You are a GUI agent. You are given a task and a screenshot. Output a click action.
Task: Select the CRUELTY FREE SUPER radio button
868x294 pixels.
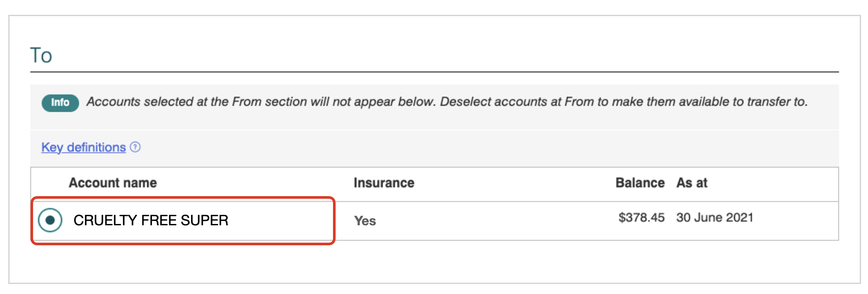[x=50, y=220]
